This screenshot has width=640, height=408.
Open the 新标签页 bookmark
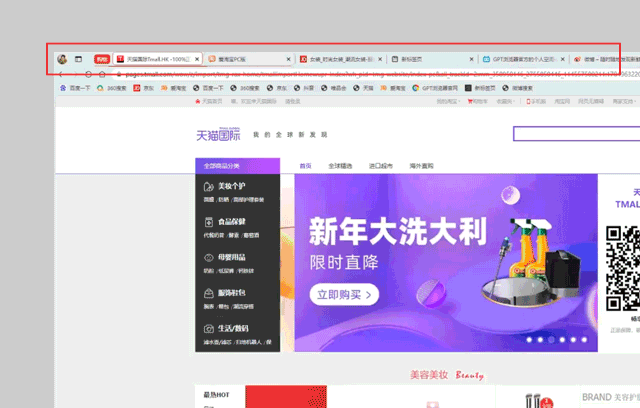click(480, 88)
